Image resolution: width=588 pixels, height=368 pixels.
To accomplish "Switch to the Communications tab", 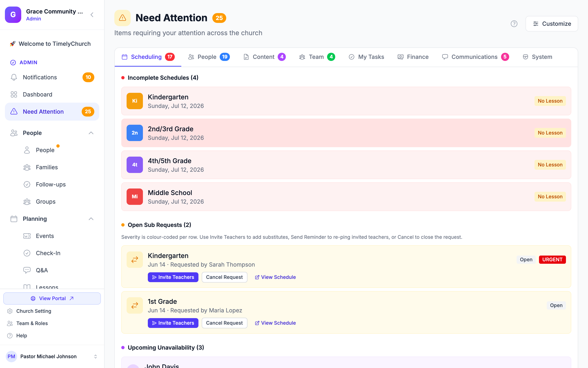I will 475,57.
